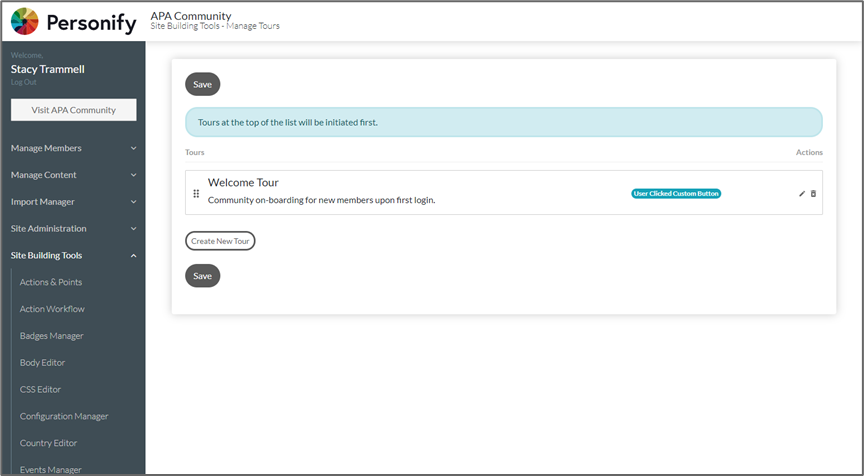The image size is (864, 476).
Task: Click the User Clicked Custom Button badge
Action: click(676, 193)
